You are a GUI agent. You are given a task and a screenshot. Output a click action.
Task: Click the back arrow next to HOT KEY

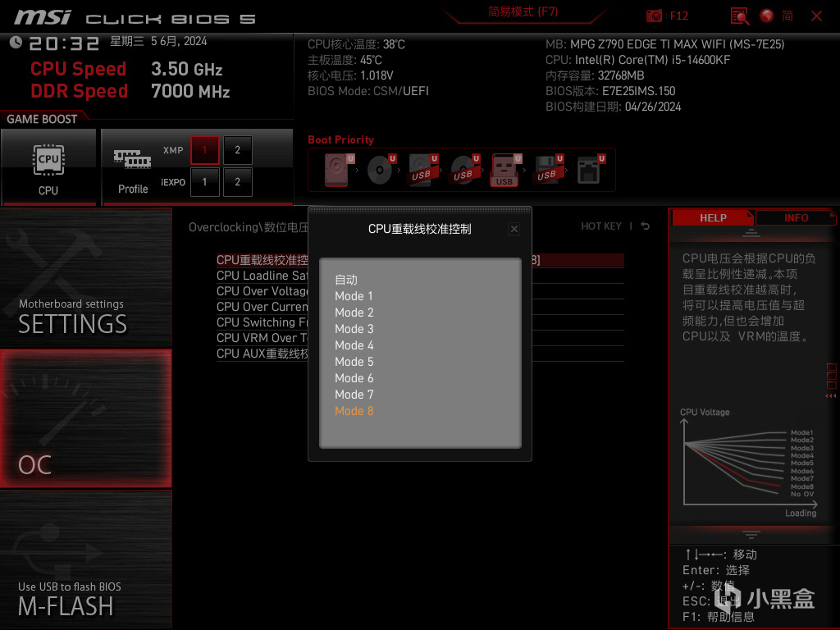646,226
